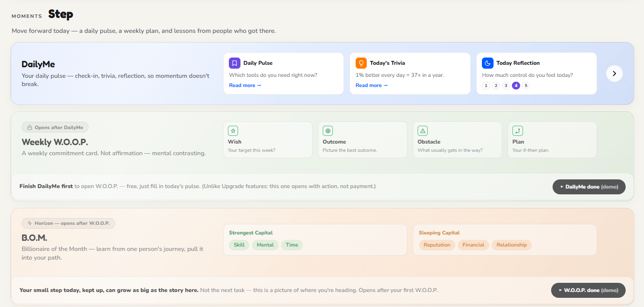644x307 pixels.
Task: Click the Obstacle warning triangle icon
Action: (422, 131)
